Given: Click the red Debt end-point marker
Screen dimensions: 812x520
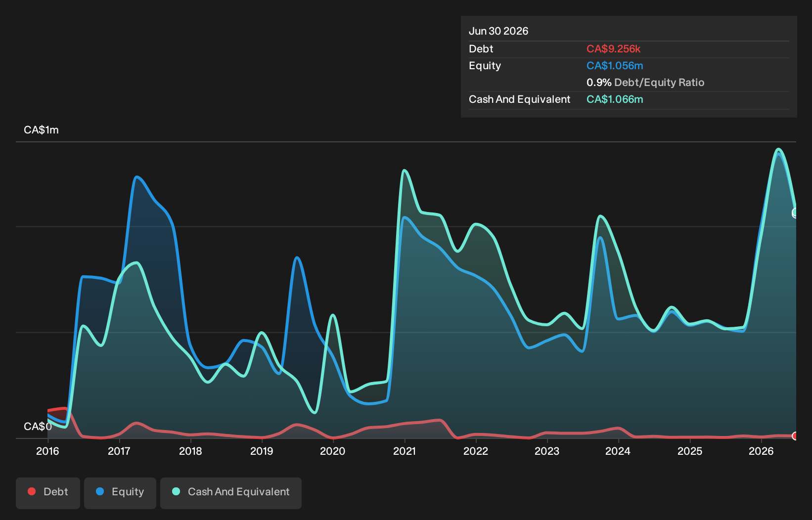Looking at the screenshot, I should point(795,436).
